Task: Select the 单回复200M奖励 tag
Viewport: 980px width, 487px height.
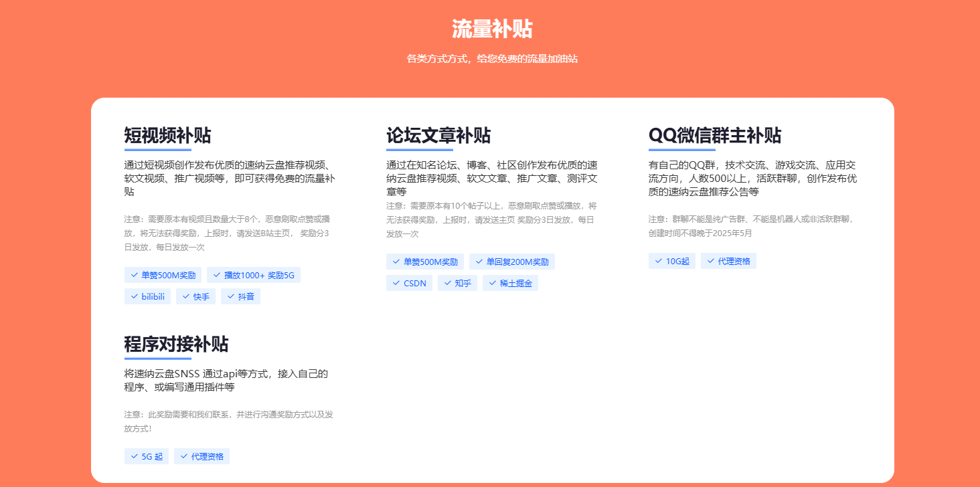Action: click(512, 262)
